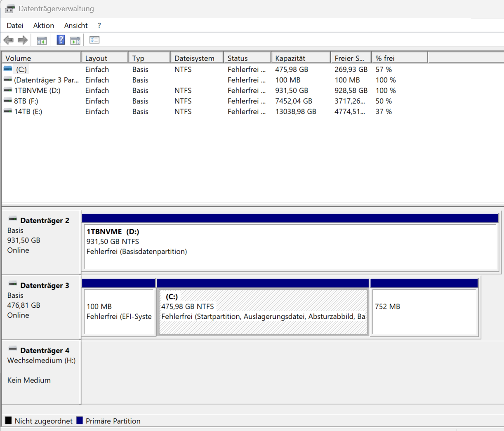Open the ? help menu
The width and height of the screenshot is (504, 431).
[x=99, y=26]
